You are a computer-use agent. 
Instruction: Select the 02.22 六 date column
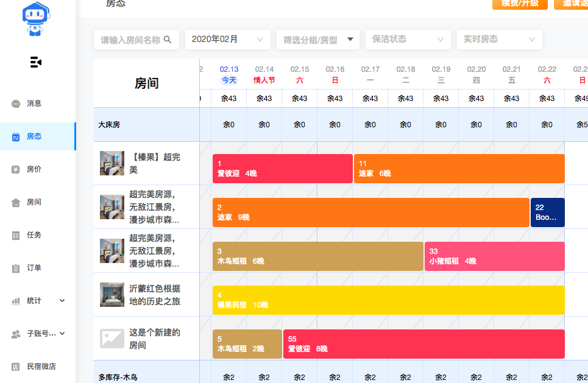[547, 74]
